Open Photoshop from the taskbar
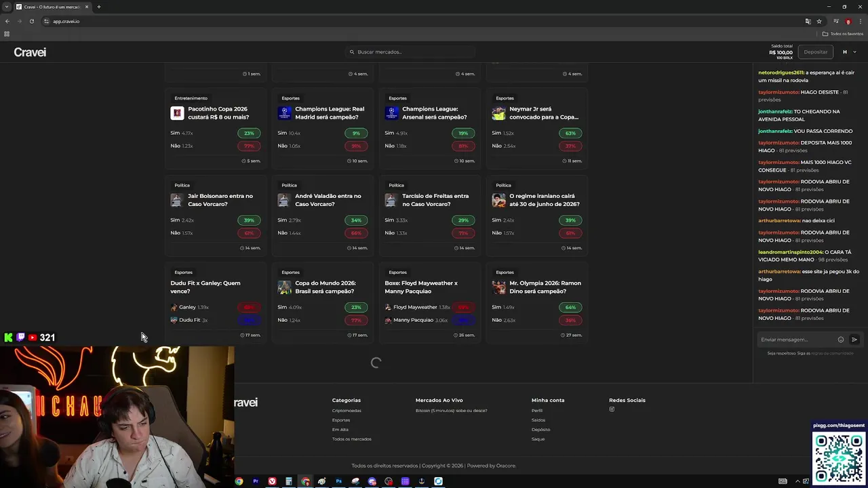The height and width of the screenshot is (488, 868). tap(338, 481)
